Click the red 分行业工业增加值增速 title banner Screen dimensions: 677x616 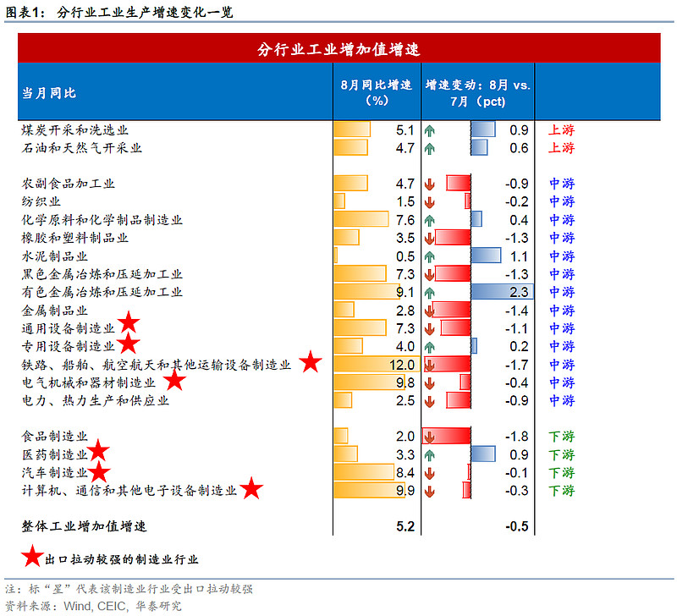[338, 50]
